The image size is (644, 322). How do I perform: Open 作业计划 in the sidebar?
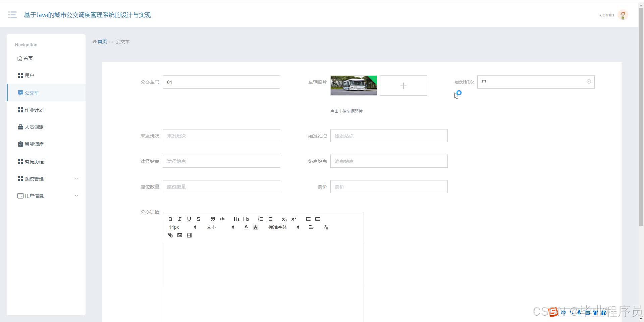click(46, 110)
